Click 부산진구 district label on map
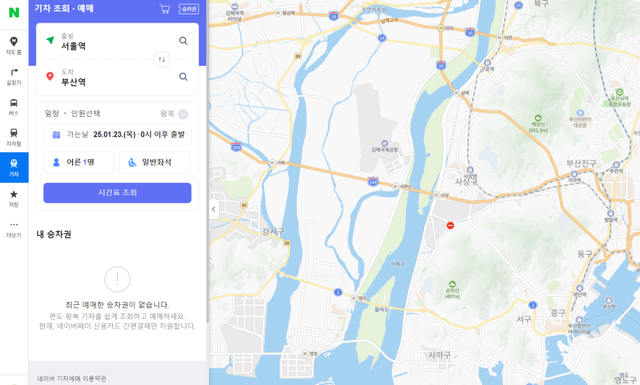This screenshot has width=640, height=385. coord(581,163)
